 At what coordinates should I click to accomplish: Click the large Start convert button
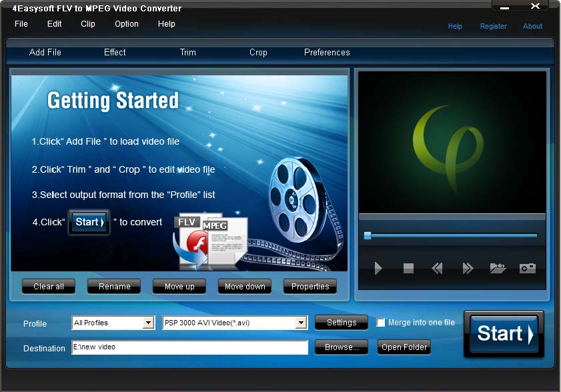[504, 334]
